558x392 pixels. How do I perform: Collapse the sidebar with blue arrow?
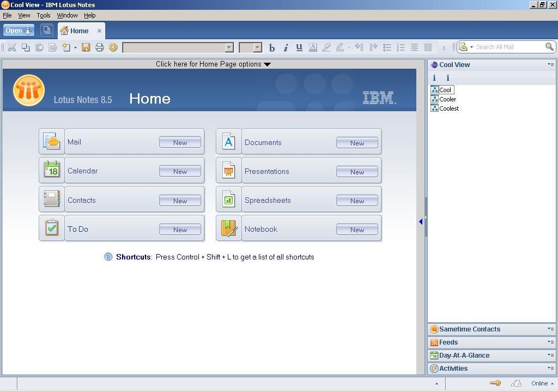(421, 222)
